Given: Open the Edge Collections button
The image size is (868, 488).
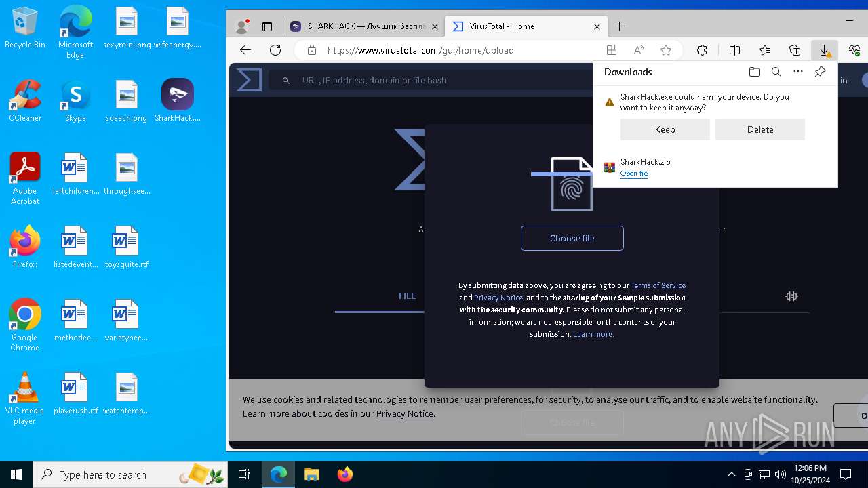Looking at the screenshot, I should pos(795,50).
